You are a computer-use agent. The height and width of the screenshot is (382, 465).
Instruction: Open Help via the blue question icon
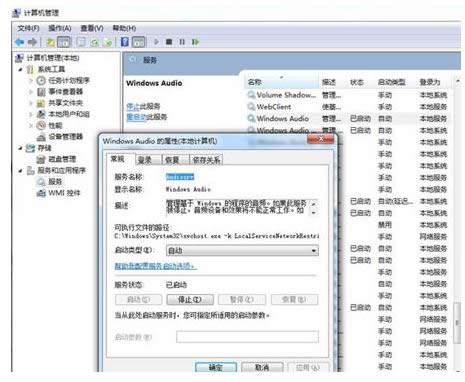125,42
